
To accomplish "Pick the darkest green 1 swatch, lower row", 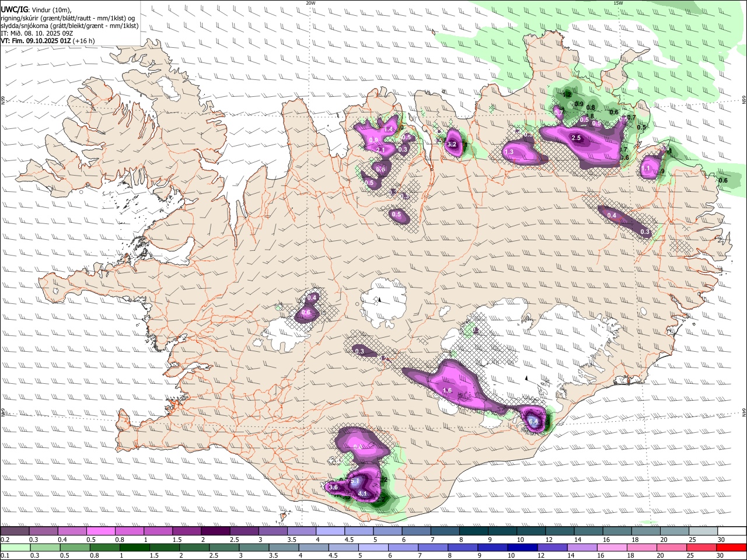I will [135, 547].
